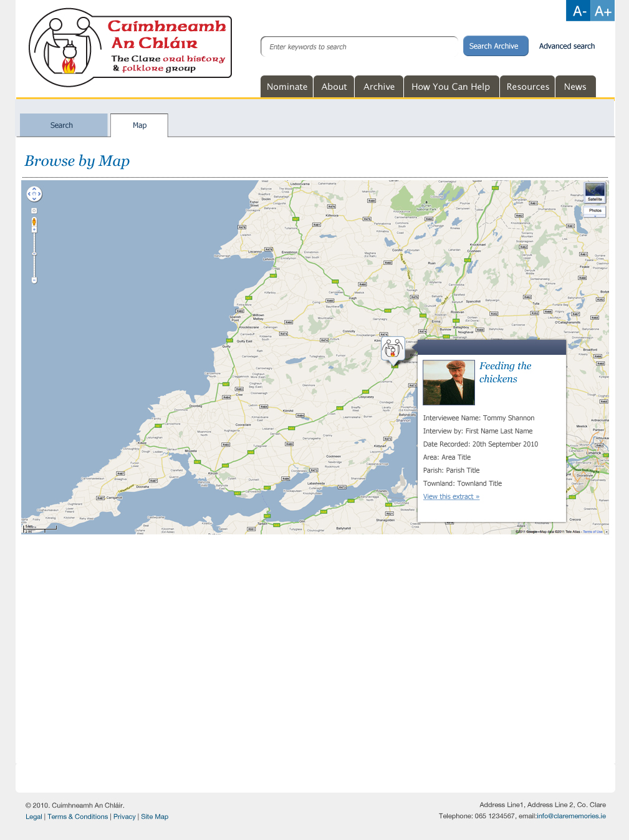
Task: Click the interview location marker on map
Action: pos(393,349)
